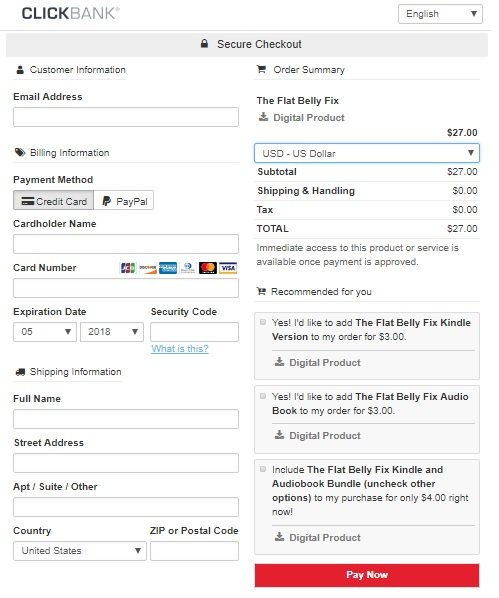Click the ClickBank logo
The image size is (499, 598).
(x=71, y=13)
